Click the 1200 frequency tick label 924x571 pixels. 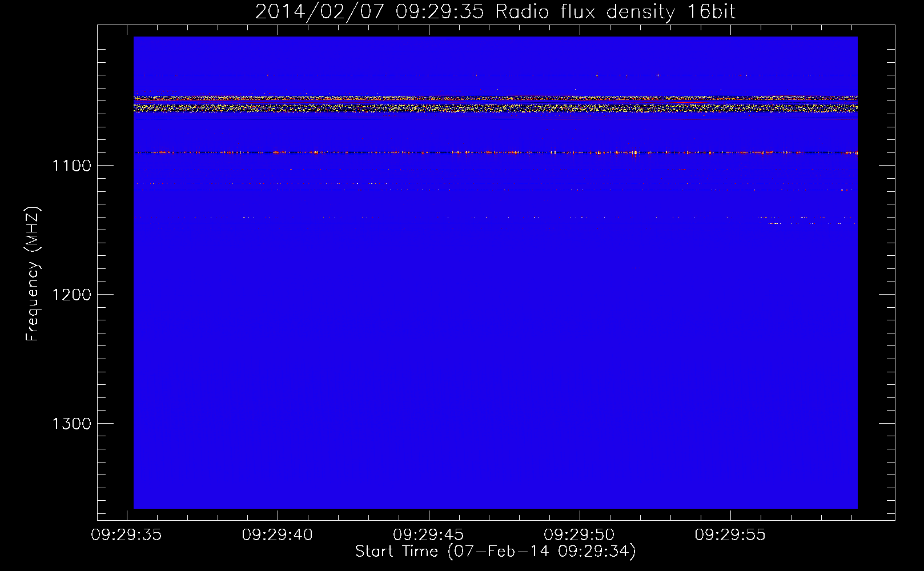pos(71,295)
